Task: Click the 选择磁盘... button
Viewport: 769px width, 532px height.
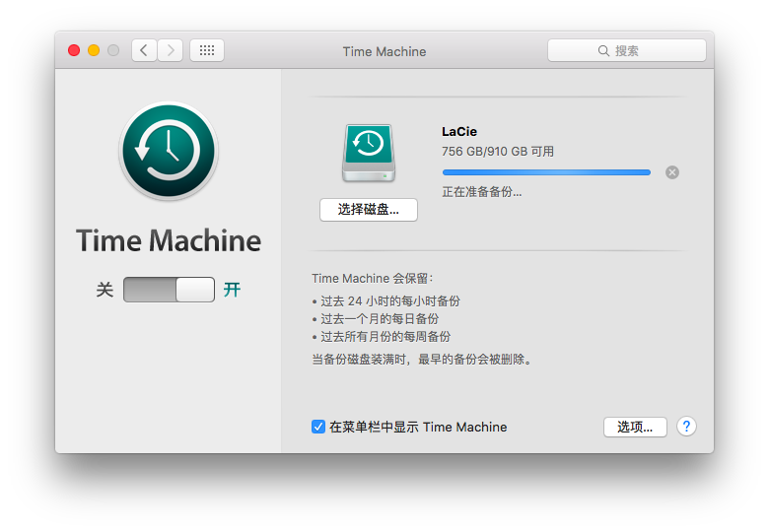Action: (x=369, y=210)
